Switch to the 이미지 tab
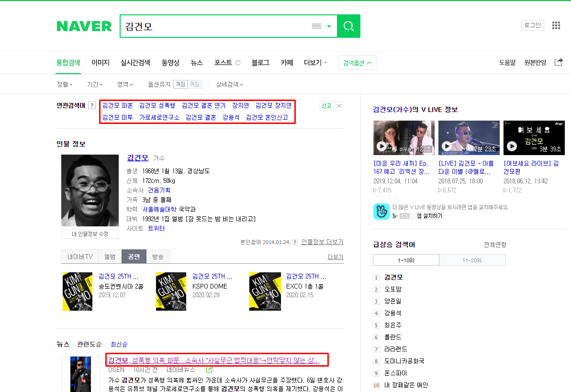The height and width of the screenshot is (392, 571). 100,63
